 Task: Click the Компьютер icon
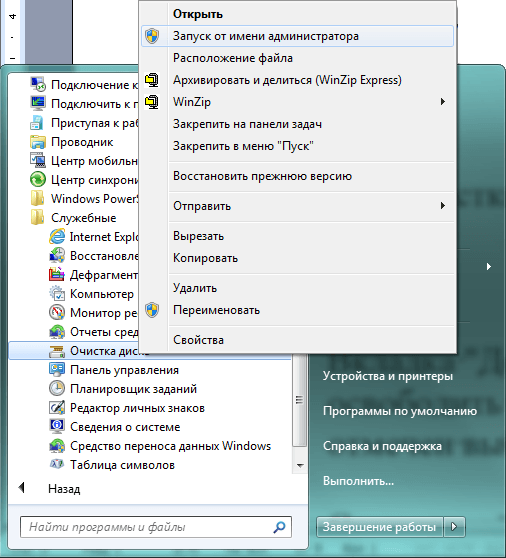(57, 294)
